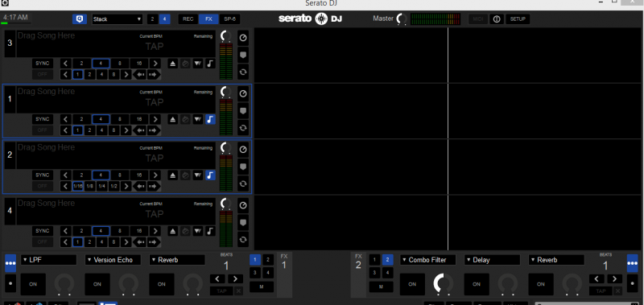644x305 pixels.
Task: Click FX 1 M channel assign button
Action: click(262, 287)
